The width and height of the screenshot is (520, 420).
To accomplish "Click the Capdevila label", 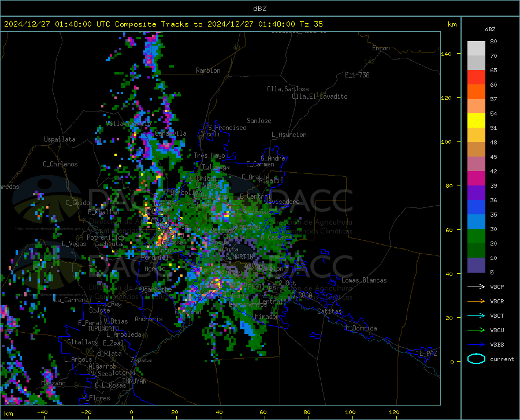I will coord(170,133).
